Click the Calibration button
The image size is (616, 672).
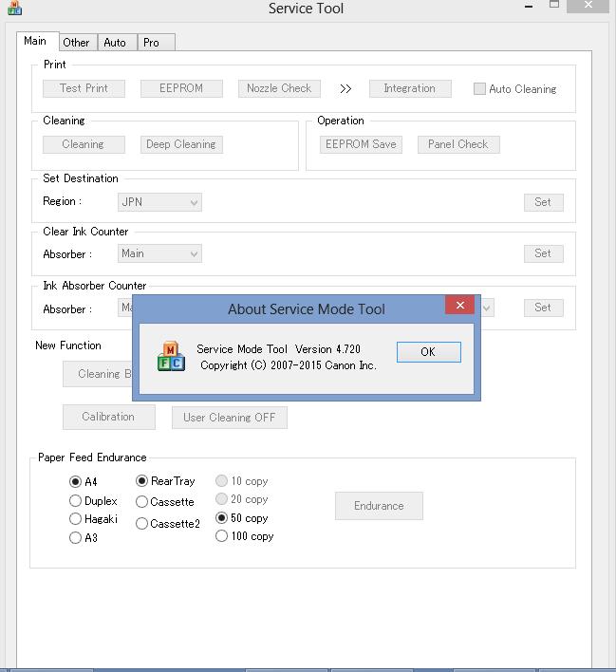coord(109,417)
